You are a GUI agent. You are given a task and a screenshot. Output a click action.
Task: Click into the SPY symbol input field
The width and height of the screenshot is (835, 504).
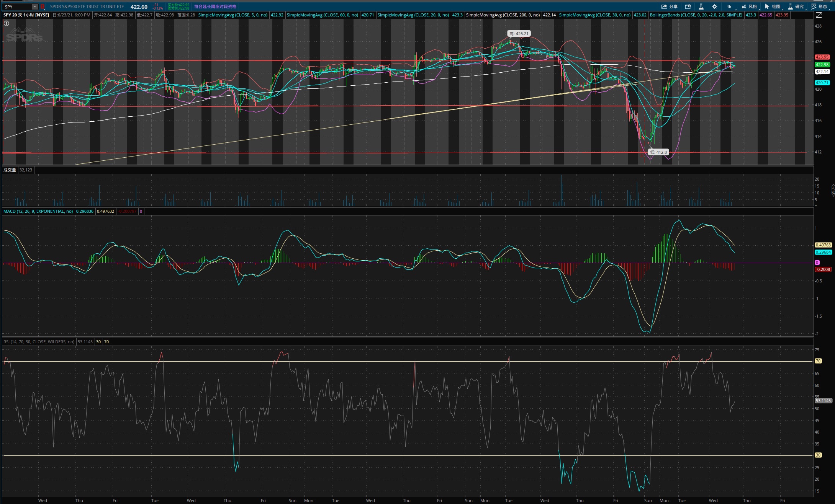click(x=16, y=7)
